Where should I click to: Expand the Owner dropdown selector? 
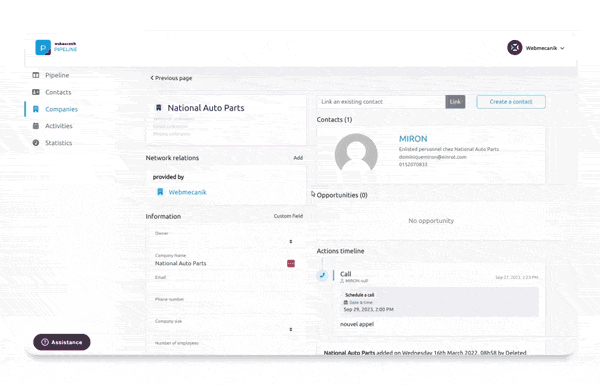pos(291,241)
